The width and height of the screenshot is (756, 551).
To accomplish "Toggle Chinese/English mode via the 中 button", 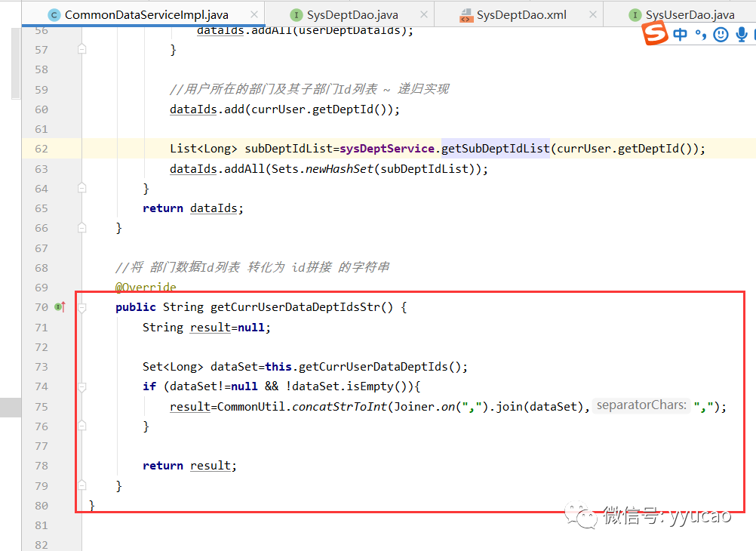I will click(681, 35).
